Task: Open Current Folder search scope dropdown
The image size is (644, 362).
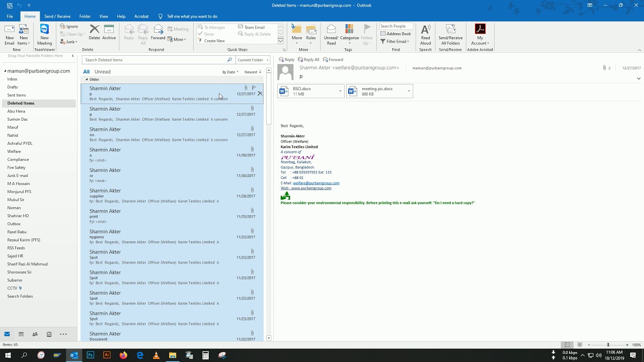Action: [253, 60]
